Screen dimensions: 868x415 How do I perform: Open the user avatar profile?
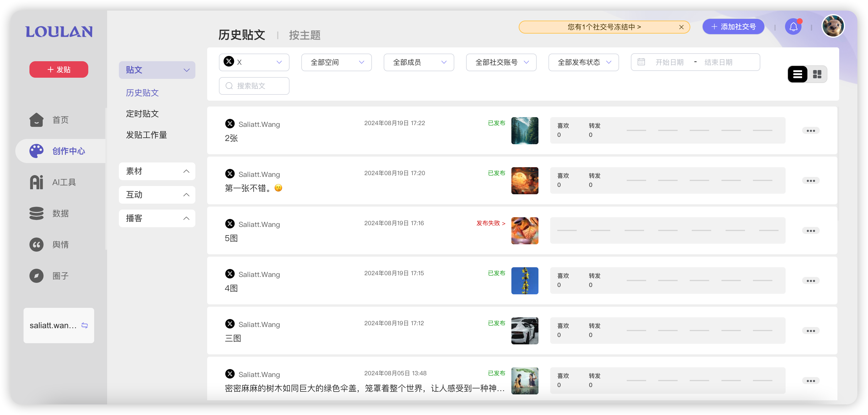click(x=833, y=26)
